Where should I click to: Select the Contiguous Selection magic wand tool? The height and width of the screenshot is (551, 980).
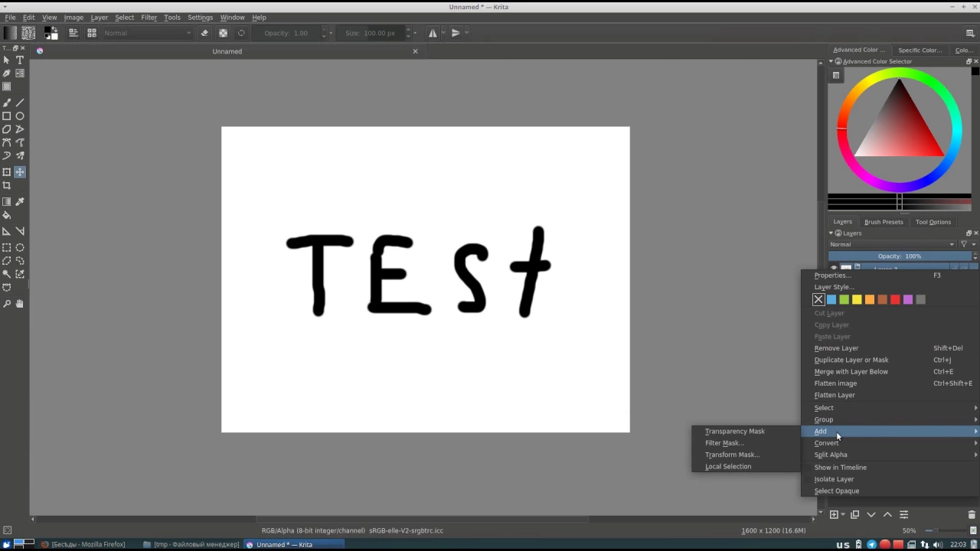7,274
